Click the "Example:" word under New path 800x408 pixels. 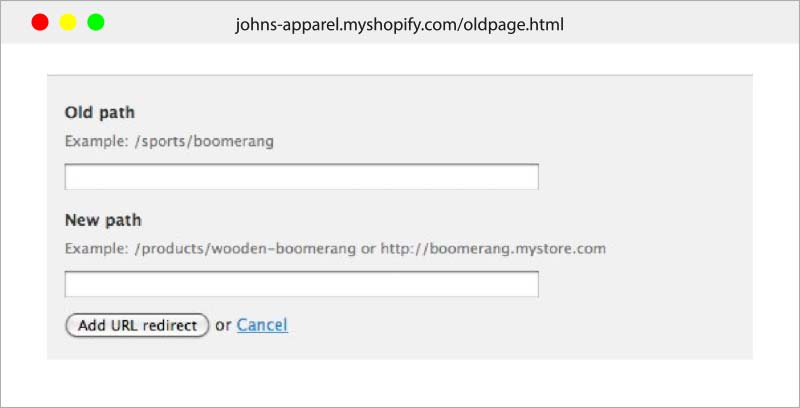96,249
